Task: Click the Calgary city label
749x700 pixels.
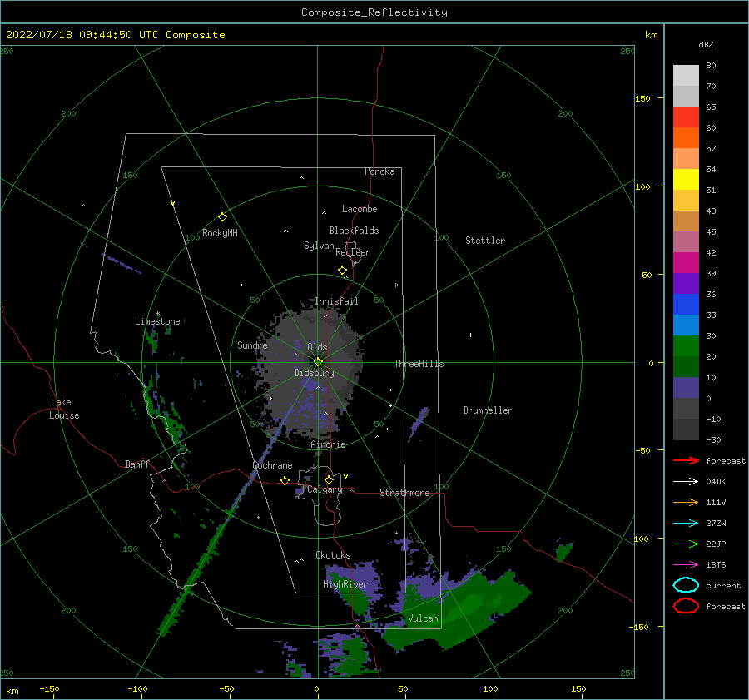Action: coord(325,489)
